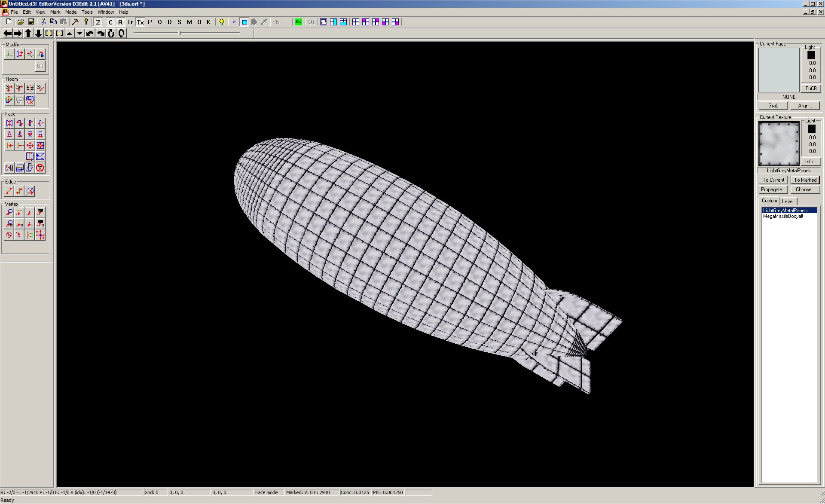This screenshot has height=504, width=825.
Task: Click the light bulb lighting icon
Action: (222, 22)
